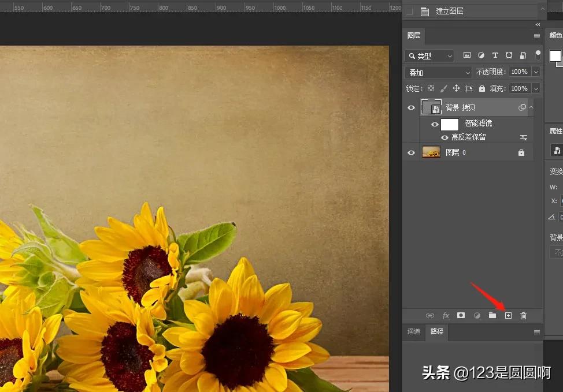Delete layer using trash icon
Image resolution: width=563 pixels, height=392 pixels.
pyautogui.click(x=524, y=316)
